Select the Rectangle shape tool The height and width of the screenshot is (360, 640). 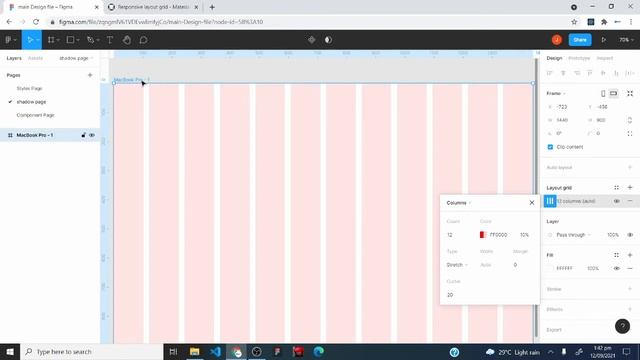(71, 40)
